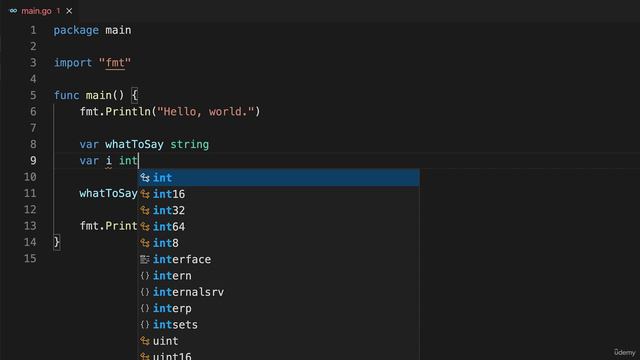Click "fmt.Print" on line 13
The height and width of the screenshot is (360, 640).
pos(108,226)
